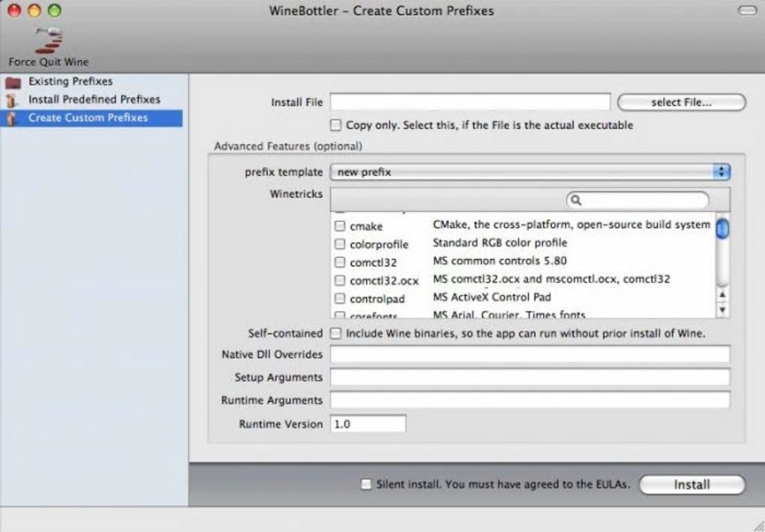Enable the Silent install checkbox
Screen dimensions: 765x532
click(x=366, y=484)
